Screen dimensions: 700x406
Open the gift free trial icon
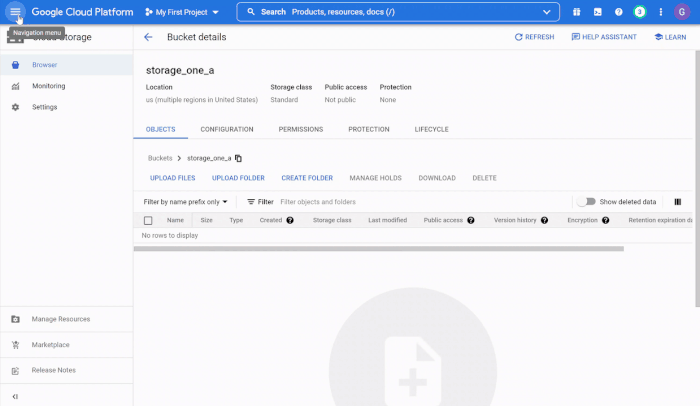pos(576,12)
